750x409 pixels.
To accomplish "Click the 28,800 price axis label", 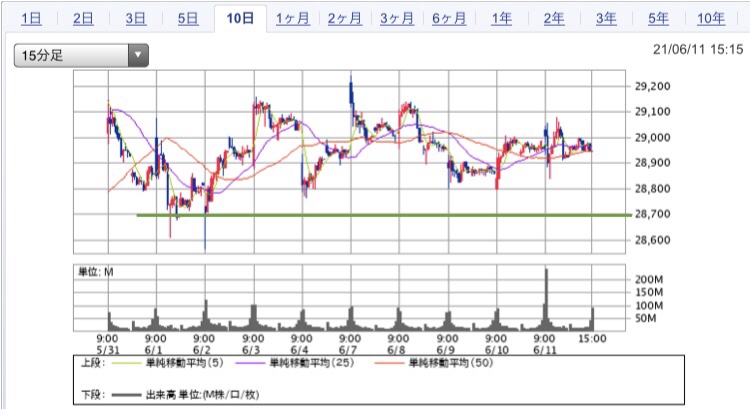I will coord(652,188).
